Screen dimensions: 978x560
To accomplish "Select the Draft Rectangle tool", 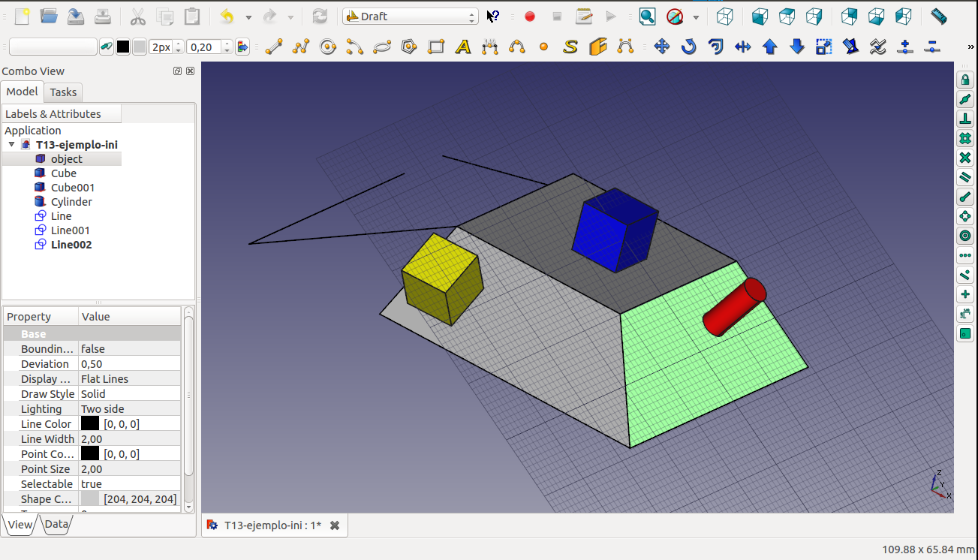I will click(436, 47).
